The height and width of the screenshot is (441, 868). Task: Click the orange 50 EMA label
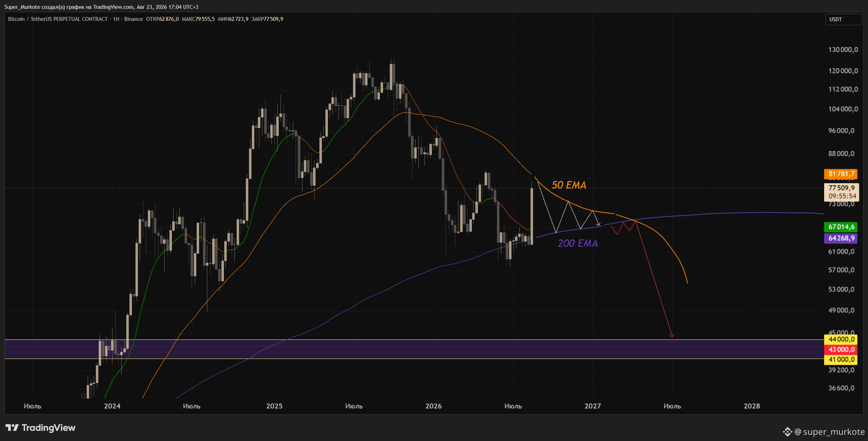click(569, 185)
